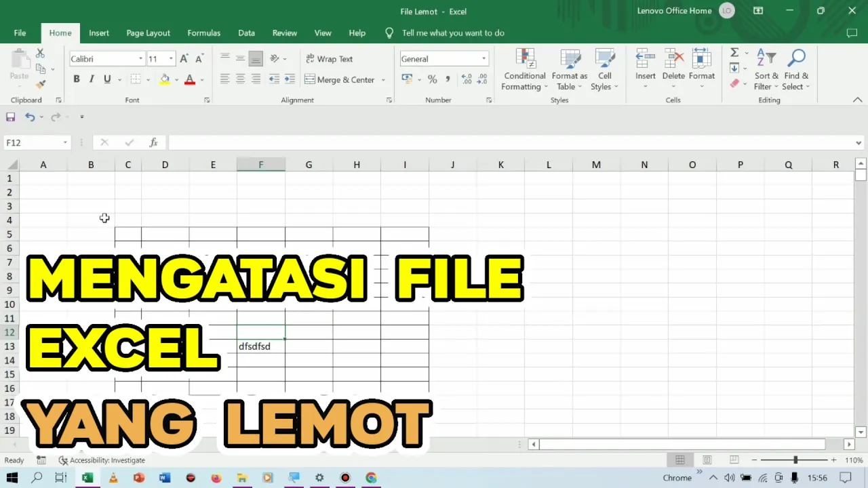This screenshot has height=488, width=868.
Task: Switch to the Data tab
Action: (247, 33)
